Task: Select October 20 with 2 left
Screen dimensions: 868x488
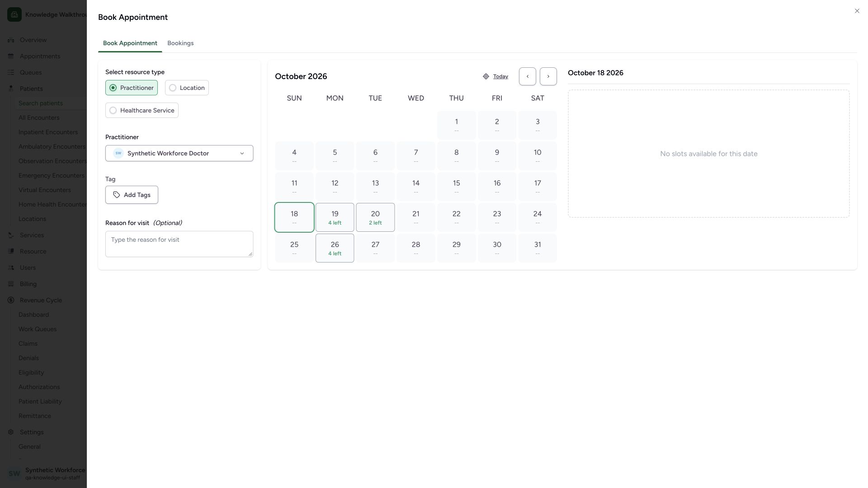Action: point(375,217)
